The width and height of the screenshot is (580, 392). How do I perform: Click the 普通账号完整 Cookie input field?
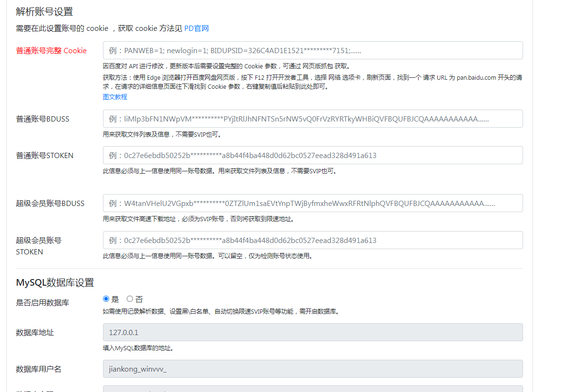coord(313,50)
